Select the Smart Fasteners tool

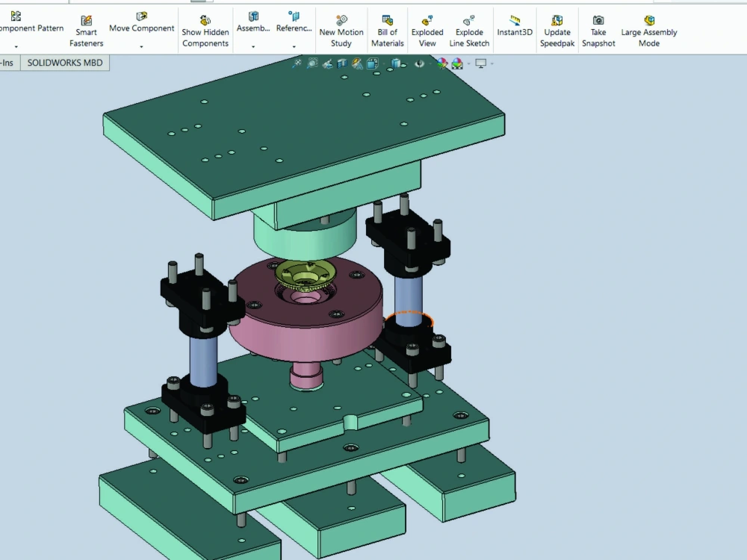[x=86, y=30]
